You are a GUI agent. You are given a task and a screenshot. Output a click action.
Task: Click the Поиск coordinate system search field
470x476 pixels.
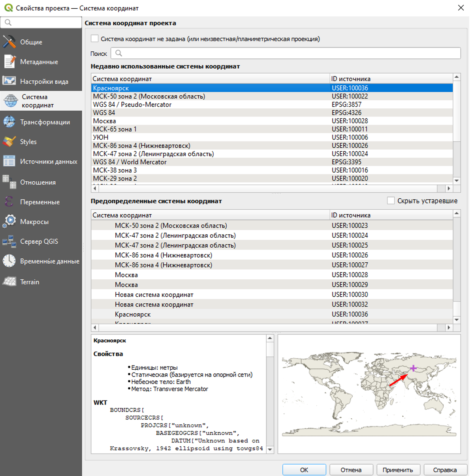pos(286,53)
